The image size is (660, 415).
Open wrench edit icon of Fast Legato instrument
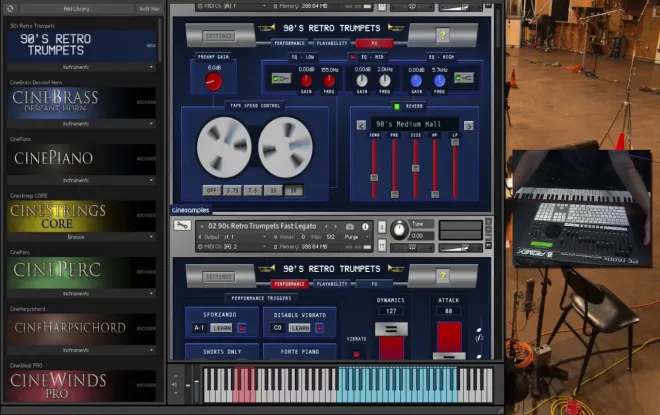[182, 226]
